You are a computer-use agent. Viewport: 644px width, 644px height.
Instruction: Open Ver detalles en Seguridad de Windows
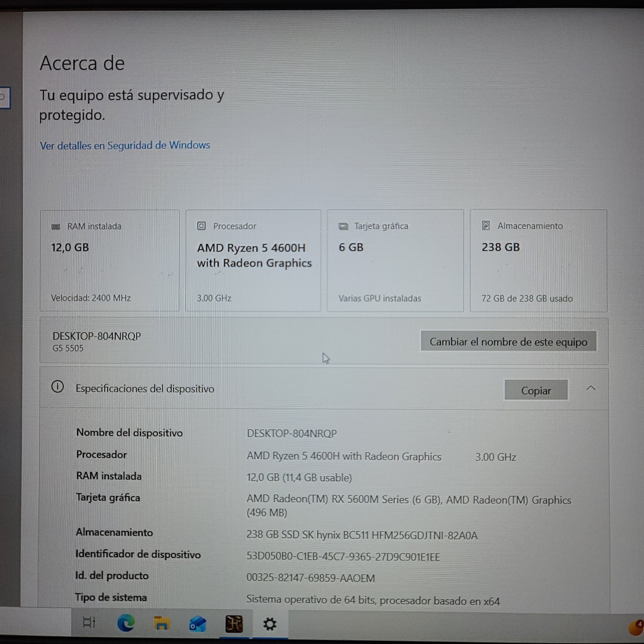125,145
